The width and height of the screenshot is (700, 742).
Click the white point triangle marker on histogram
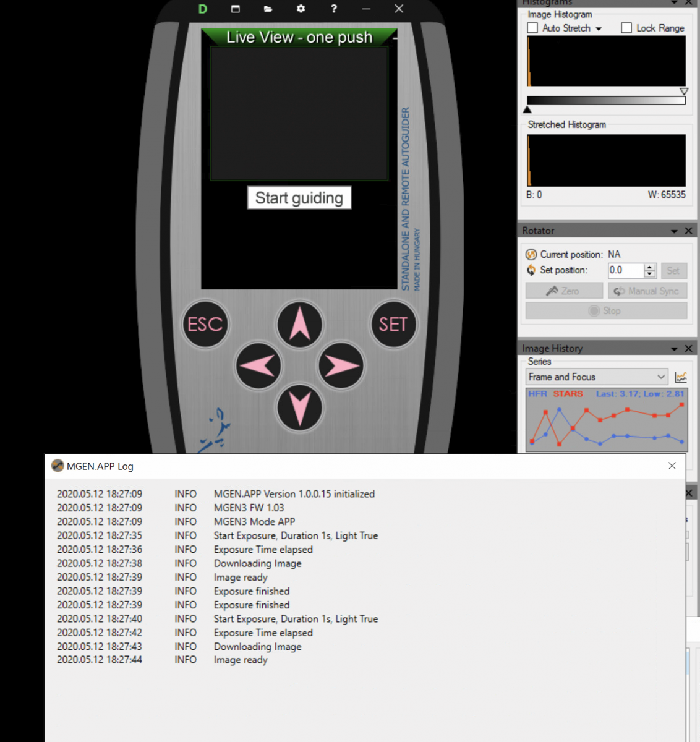(x=684, y=92)
